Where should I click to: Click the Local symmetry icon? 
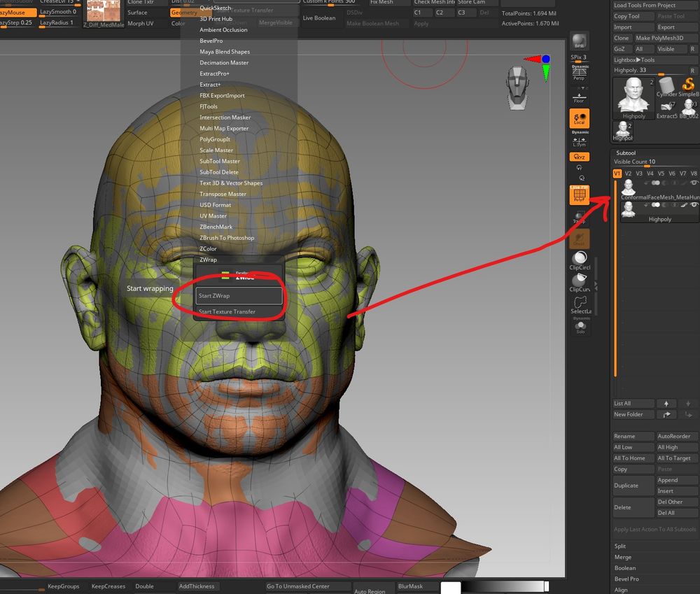(580, 118)
